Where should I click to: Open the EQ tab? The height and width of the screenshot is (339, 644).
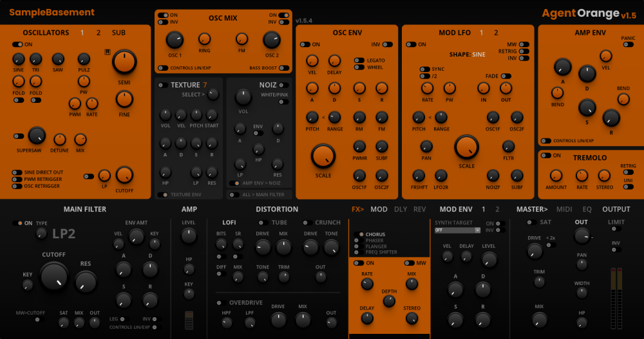pos(587,209)
